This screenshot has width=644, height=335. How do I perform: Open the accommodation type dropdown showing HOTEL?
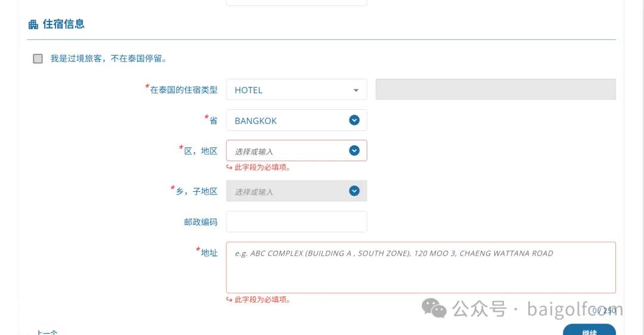pyautogui.click(x=296, y=90)
